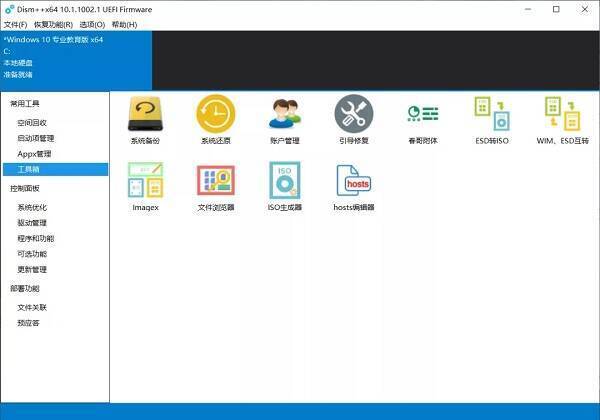
Task: Go to 文件关联 file associations
Action: click(x=32, y=308)
